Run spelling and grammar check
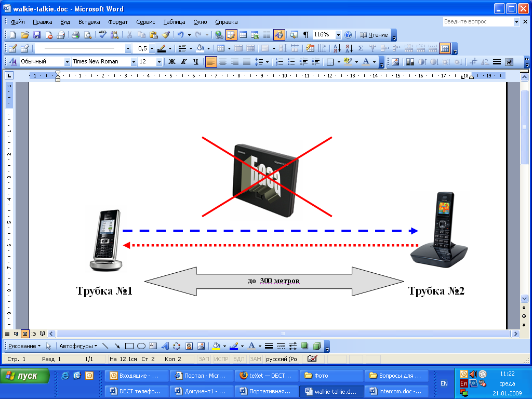Viewport: 532px width, 399px height. coord(102,35)
